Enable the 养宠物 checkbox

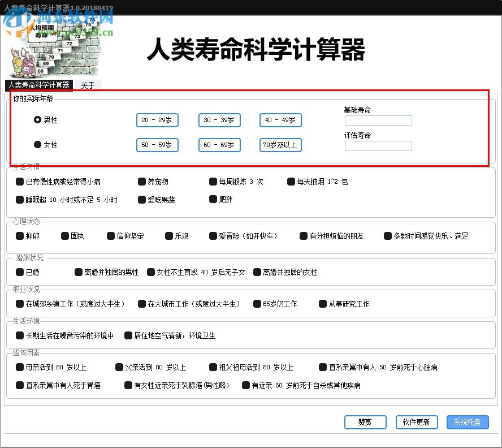[x=141, y=182]
